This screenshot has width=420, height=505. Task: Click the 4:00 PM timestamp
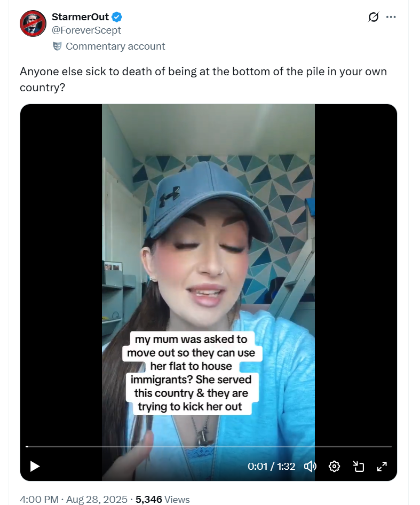tap(39, 499)
